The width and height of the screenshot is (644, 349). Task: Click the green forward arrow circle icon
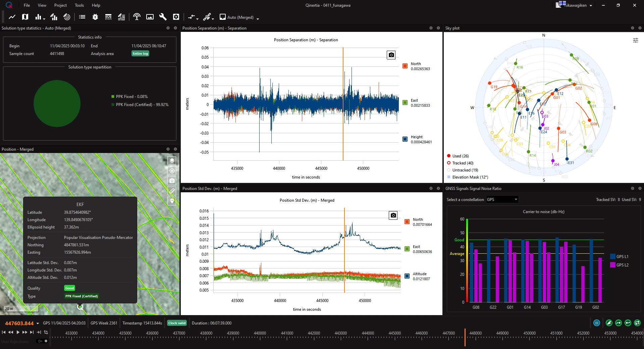[x=619, y=323]
